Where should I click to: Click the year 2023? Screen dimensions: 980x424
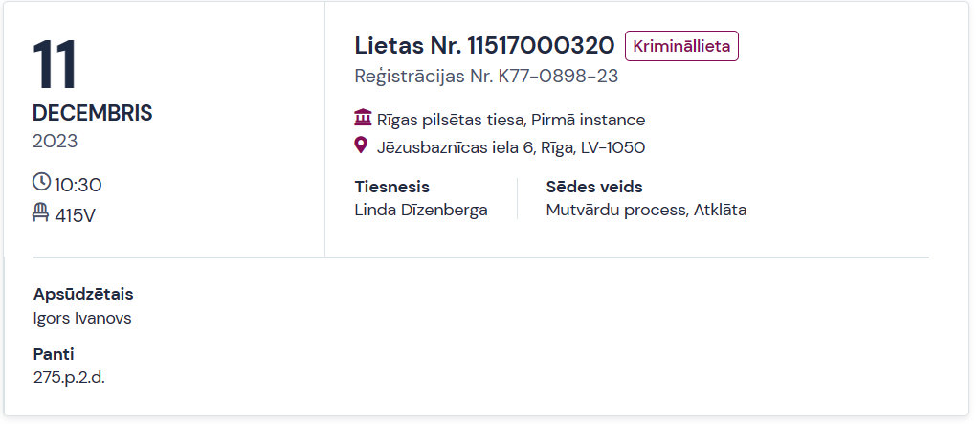(55, 142)
